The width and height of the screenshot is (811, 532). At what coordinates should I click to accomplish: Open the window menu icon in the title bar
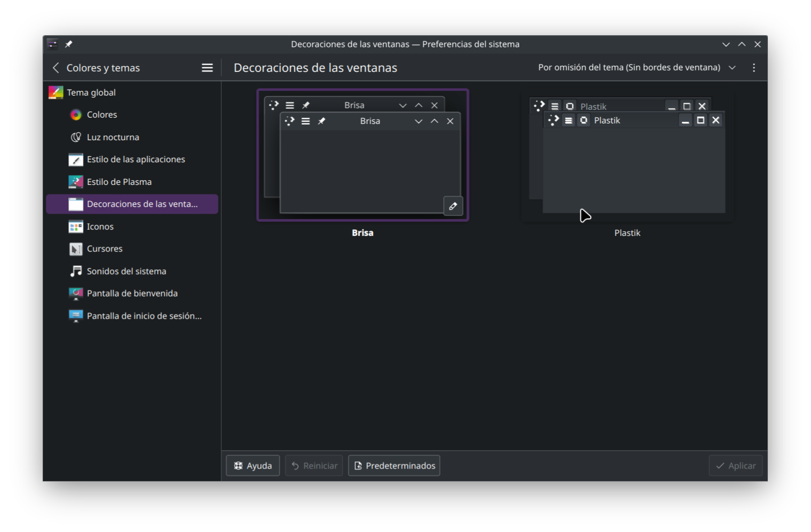(53, 44)
